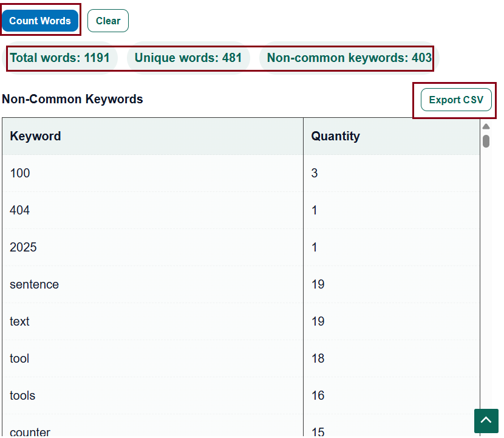
Task: Select the keyword row "100"
Action: [20, 173]
